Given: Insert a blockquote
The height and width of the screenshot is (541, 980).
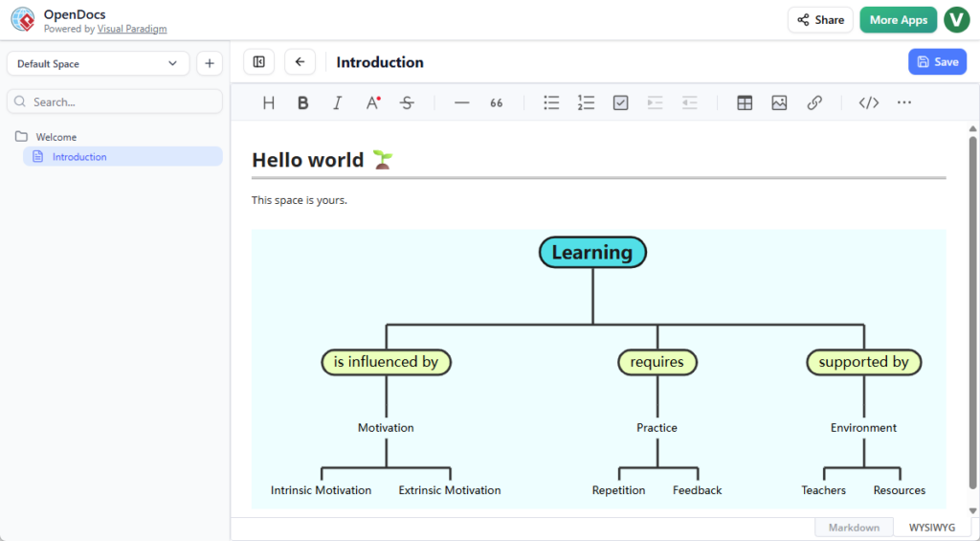Looking at the screenshot, I should point(497,103).
